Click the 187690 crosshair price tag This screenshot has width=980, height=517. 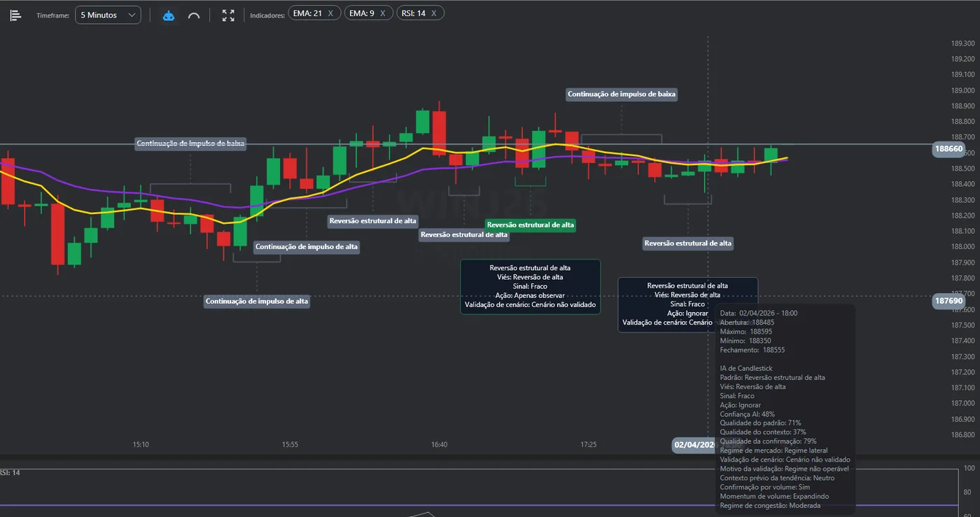[949, 302]
